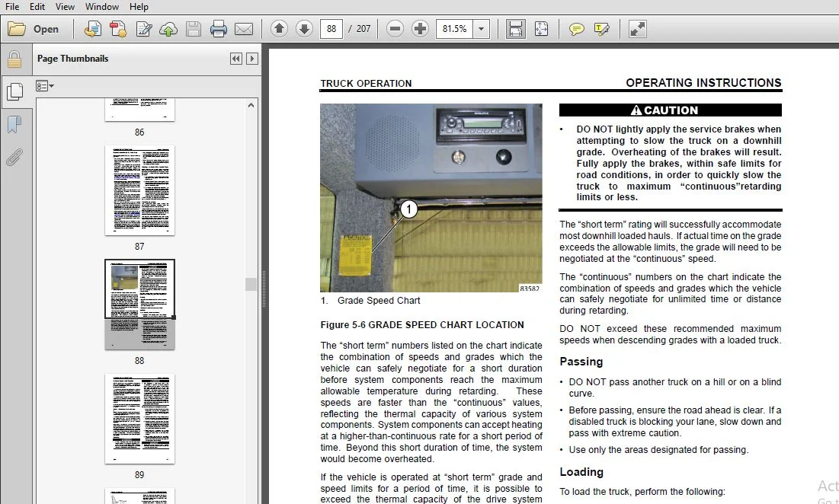Click the export PDF icon

pyautogui.click(x=117, y=29)
